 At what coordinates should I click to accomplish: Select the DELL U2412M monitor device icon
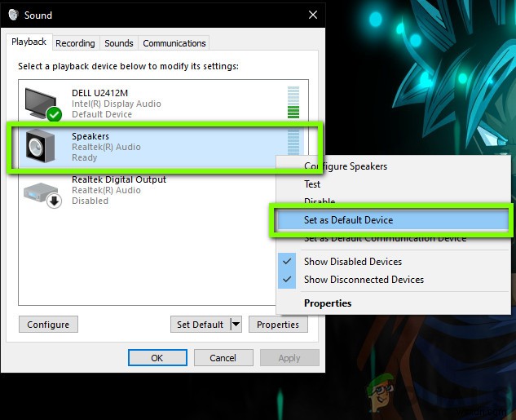[x=42, y=104]
